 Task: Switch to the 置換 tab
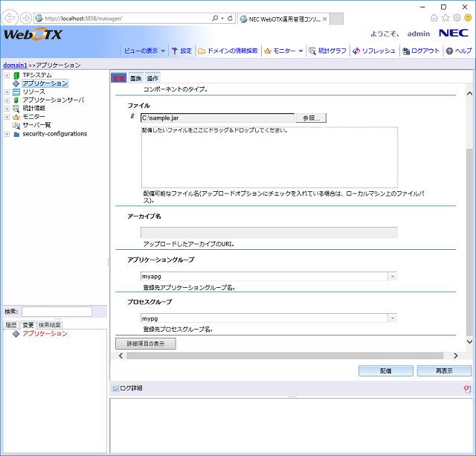[x=135, y=78]
